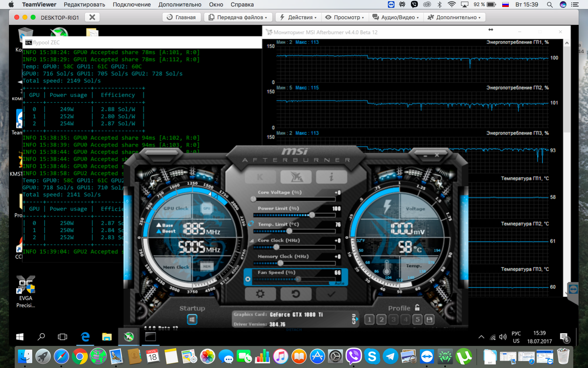Open Windows taskbar search magnifier
588x368 pixels.
(x=41, y=337)
